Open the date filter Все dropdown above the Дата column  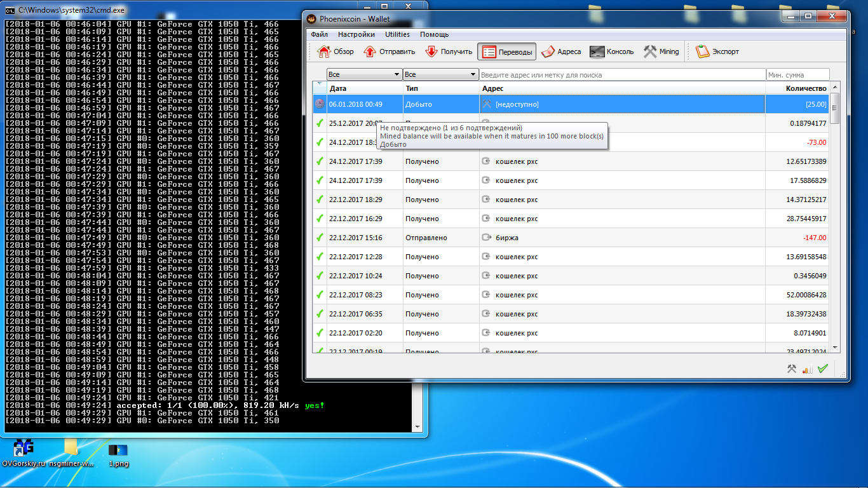point(365,74)
